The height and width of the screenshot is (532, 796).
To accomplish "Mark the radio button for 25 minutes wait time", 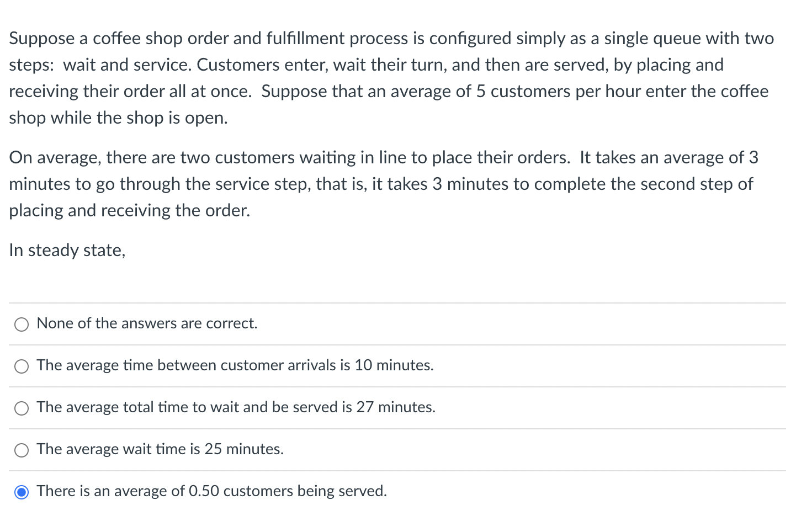I will click(x=22, y=450).
